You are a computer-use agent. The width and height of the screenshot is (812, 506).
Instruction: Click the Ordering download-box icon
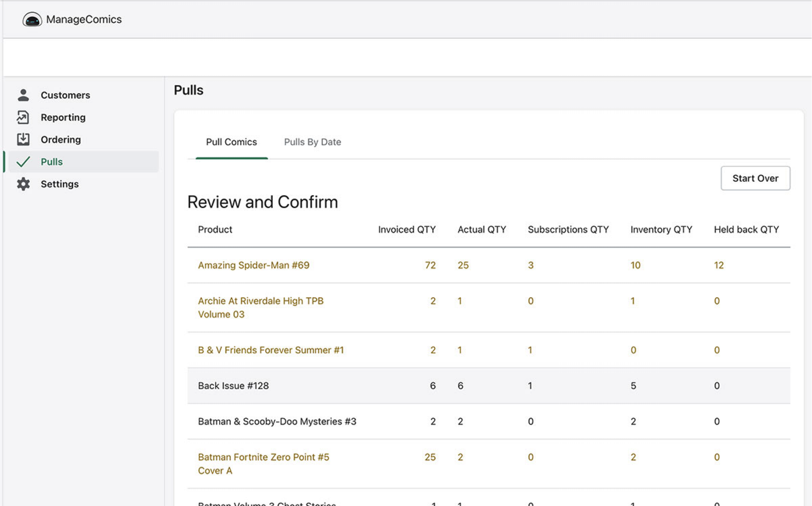pyautogui.click(x=23, y=140)
